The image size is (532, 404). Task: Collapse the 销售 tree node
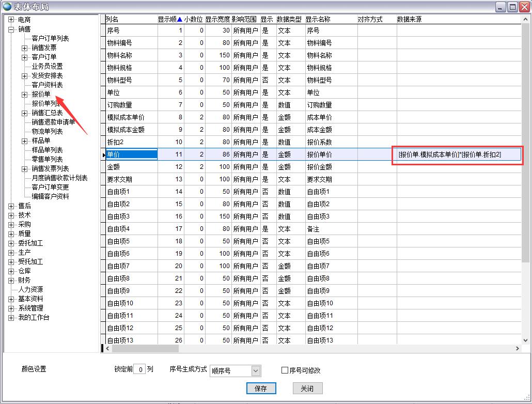pyautogui.click(x=11, y=29)
